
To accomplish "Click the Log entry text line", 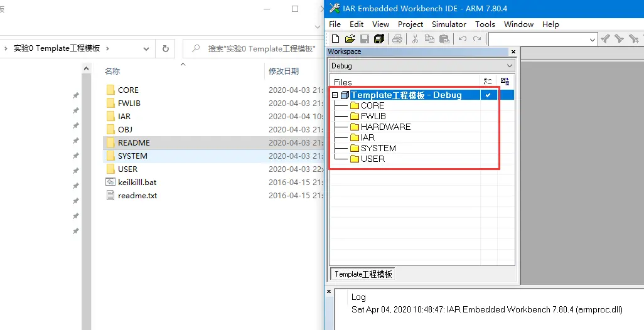I will [x=487, y=310].
